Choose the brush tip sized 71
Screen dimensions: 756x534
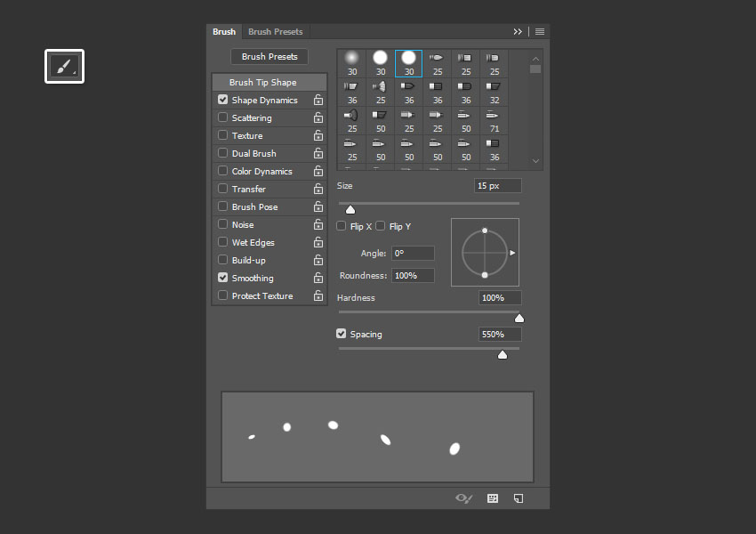495,121
